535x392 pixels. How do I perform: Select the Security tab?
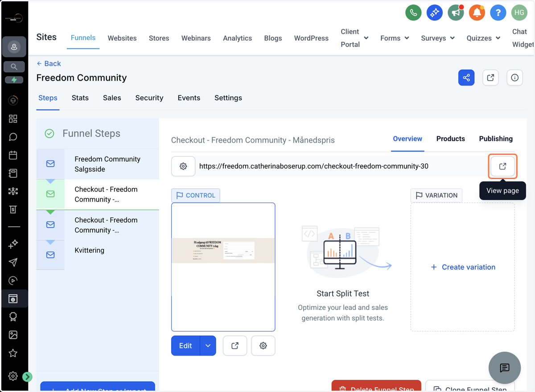[x=149, y=98]
